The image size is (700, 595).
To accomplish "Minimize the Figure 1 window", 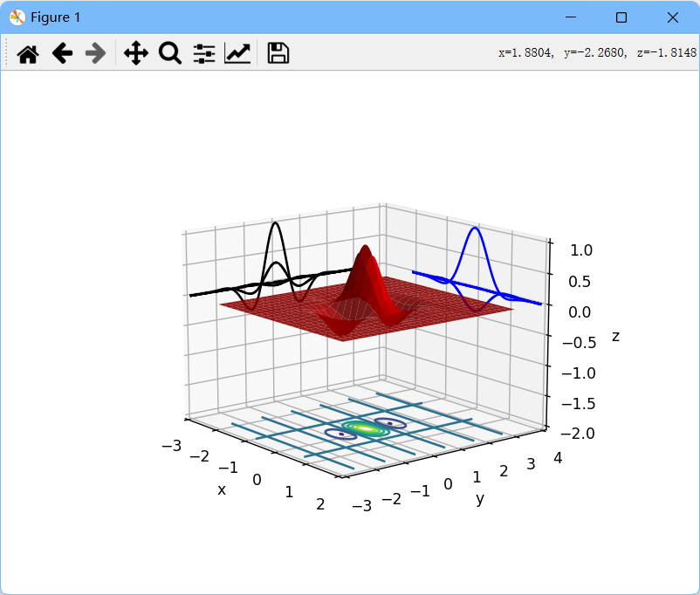I will (x=571, y=17).
